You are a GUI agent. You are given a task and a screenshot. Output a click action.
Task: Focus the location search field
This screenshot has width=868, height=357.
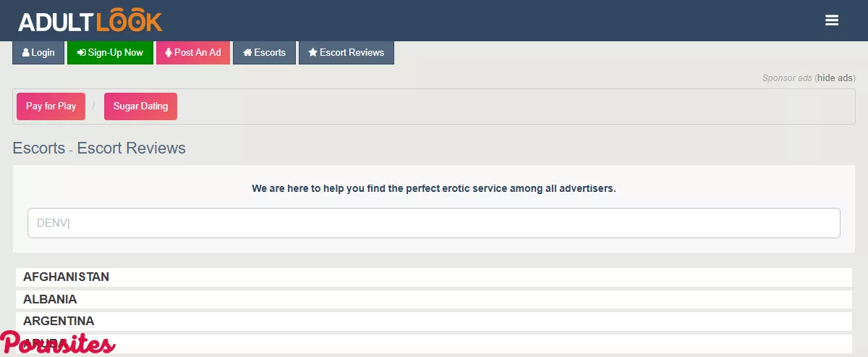434,223
